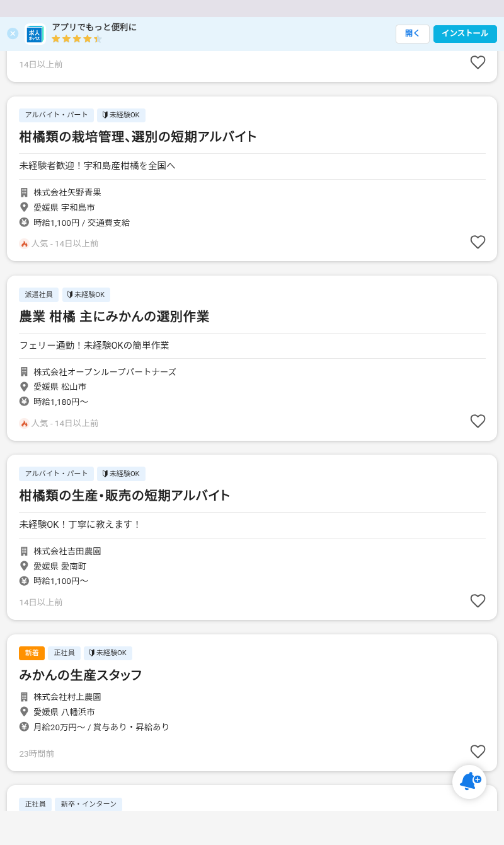Toggle heart on 柑橘類の生産・販売 job
This screenshot has height=845, width=504.
pyautogui.click(x=478, y=601)
